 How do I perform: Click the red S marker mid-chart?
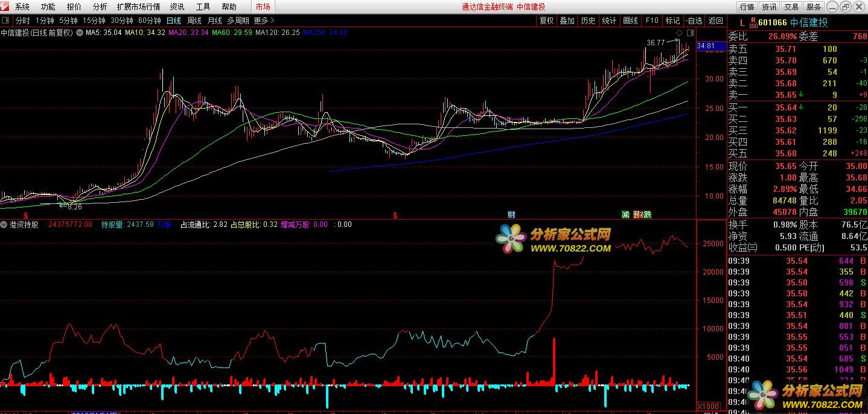click(x=395, y=215)
